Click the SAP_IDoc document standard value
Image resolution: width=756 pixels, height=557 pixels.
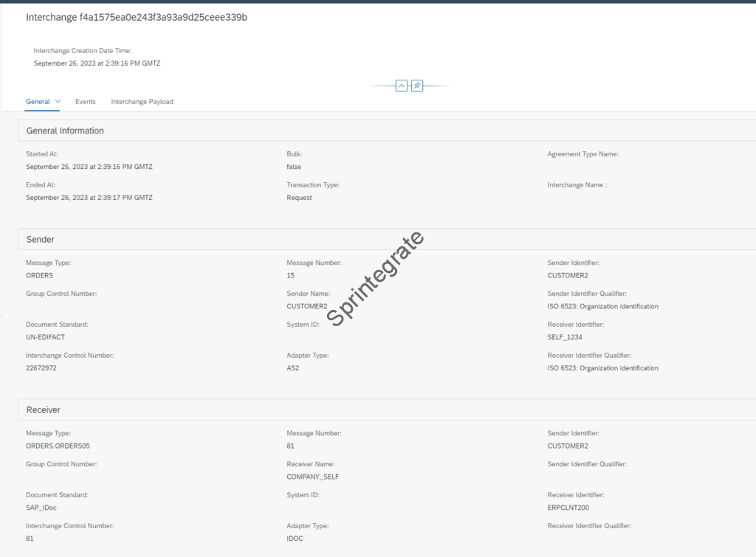42,508
